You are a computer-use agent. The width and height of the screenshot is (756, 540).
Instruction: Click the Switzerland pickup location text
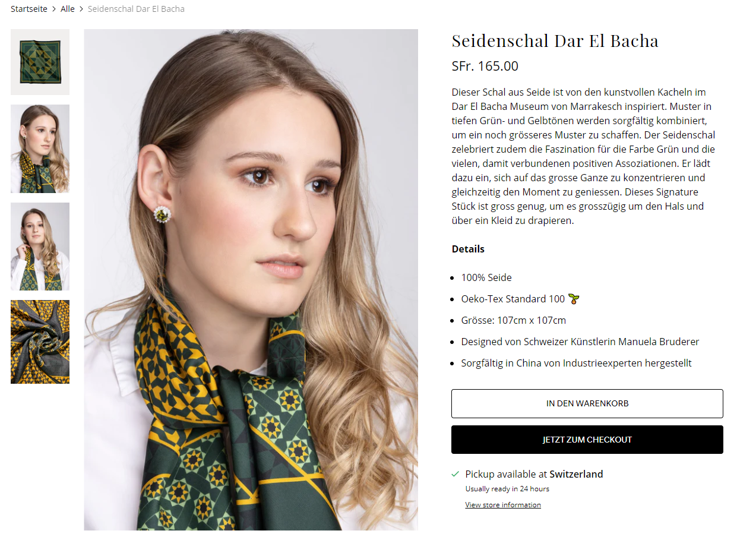tap(576, 474)
